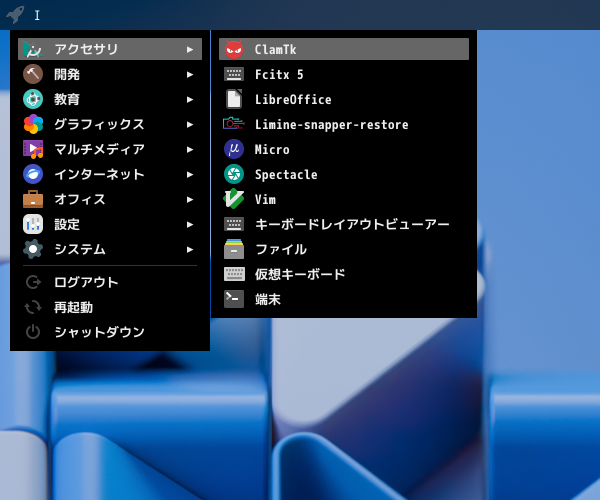Click the restart arrows icon beside 再起動
Image resolution: width=600 pixels, height=500 pixels.
coord(33,307)
